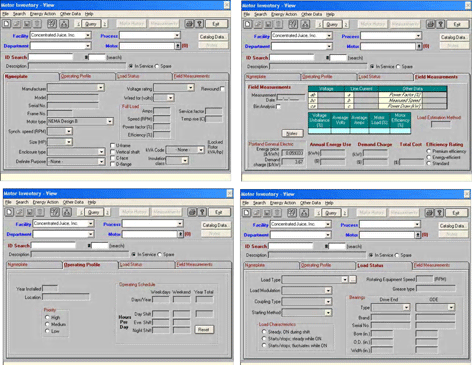The width and height of the screenshot is (472, 365).
Task: Select Spare radio button in top-left window
Action: tap(157, 66)
